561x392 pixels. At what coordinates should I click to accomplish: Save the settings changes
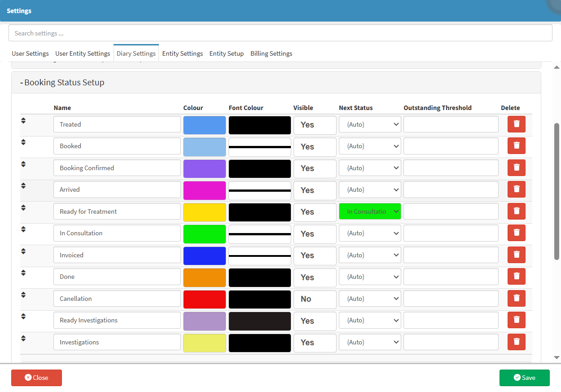(524, 378)
